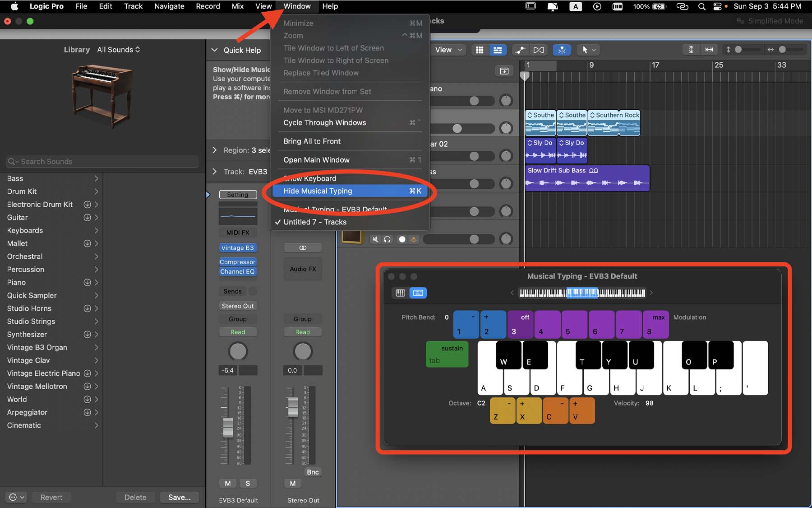This screenshot has width=812, height=508.
Task: Click the input monitoring icon on bottom track
Action: click(413, 239)
